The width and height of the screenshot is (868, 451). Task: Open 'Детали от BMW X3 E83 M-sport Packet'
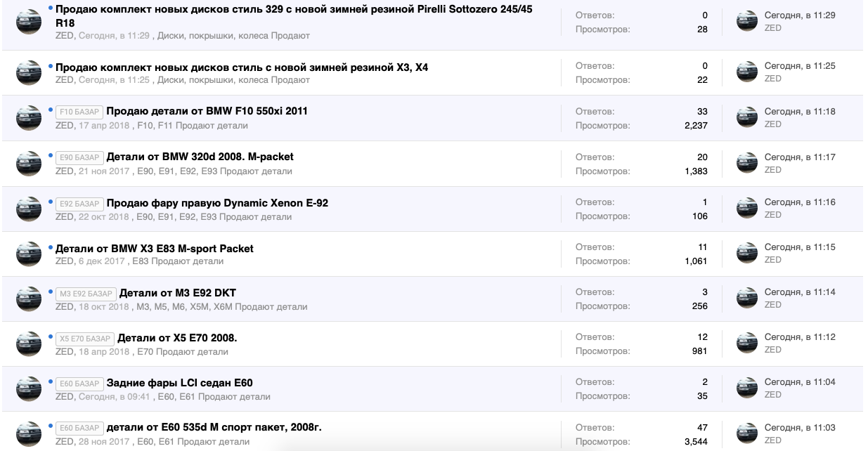(154, 249)
